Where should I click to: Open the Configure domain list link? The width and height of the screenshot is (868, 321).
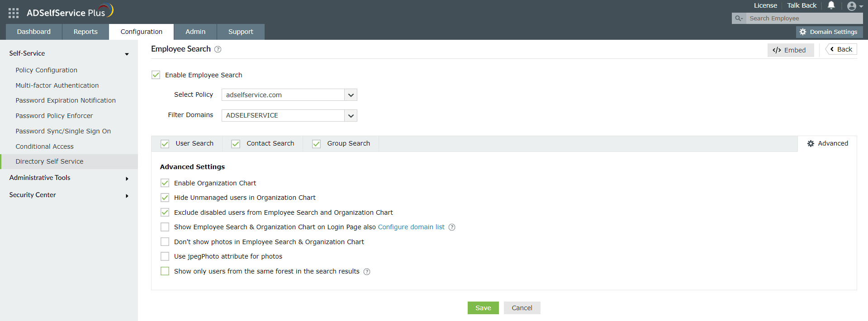tap(411, 227)
